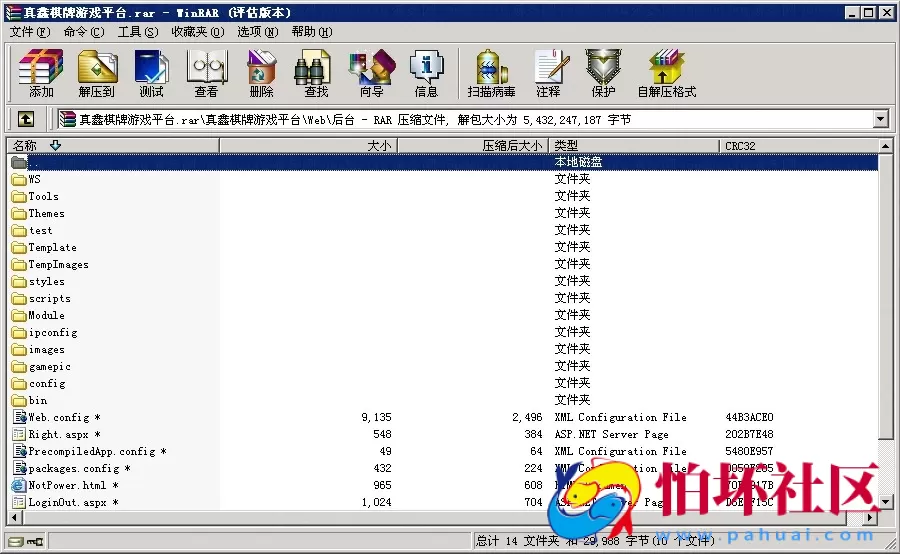Go up one level arrow button
This screenshot has width=900, height=554.
tap(25, 119)
